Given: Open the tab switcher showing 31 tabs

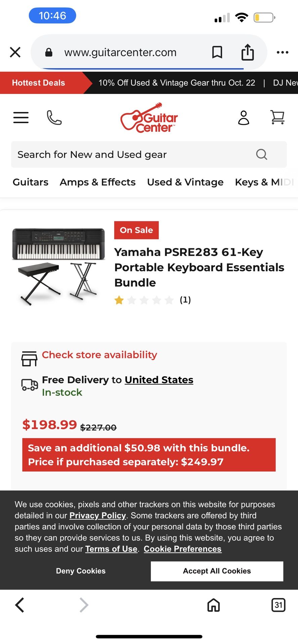Looking at the screenshot, I should click(x=279, y=605).
